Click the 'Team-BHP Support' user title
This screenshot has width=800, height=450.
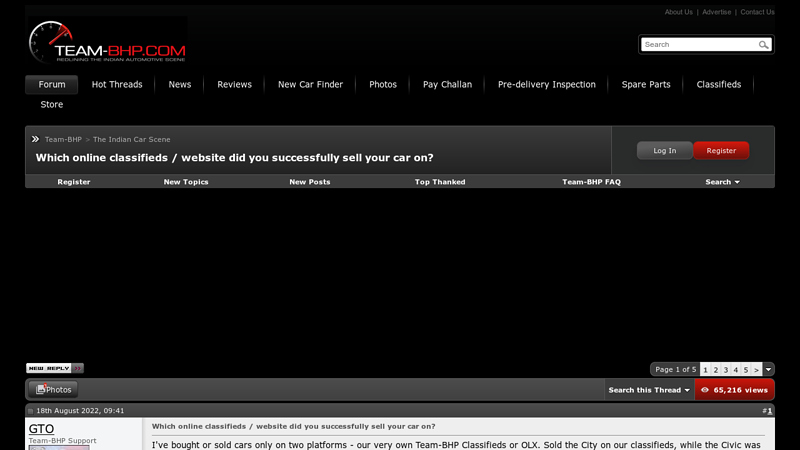pyautogui.click(x=62, y=440)
